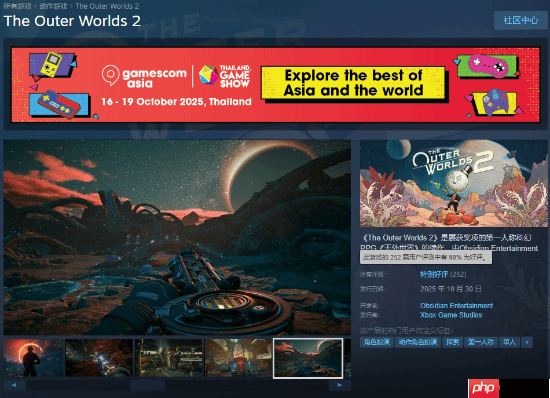Select the 动作角色扮演 tag
The image size is (550, 398).
(418, 342)
